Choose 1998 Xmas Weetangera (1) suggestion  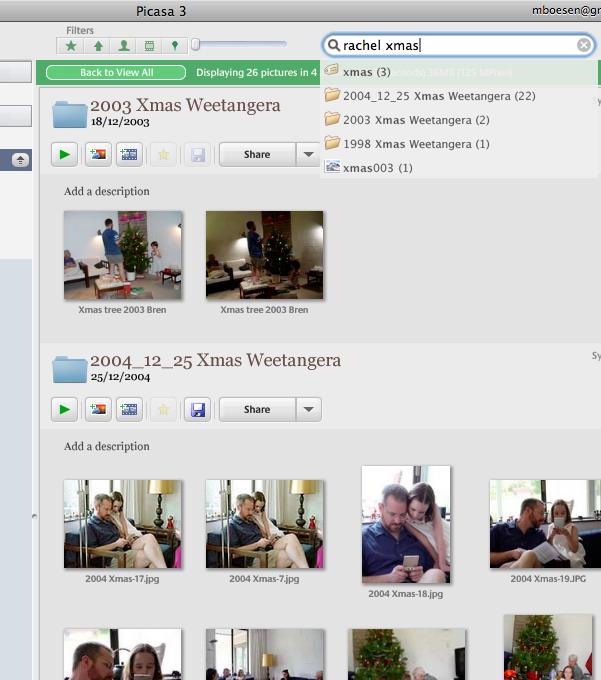pyautogui.click(x=458, y=144)
